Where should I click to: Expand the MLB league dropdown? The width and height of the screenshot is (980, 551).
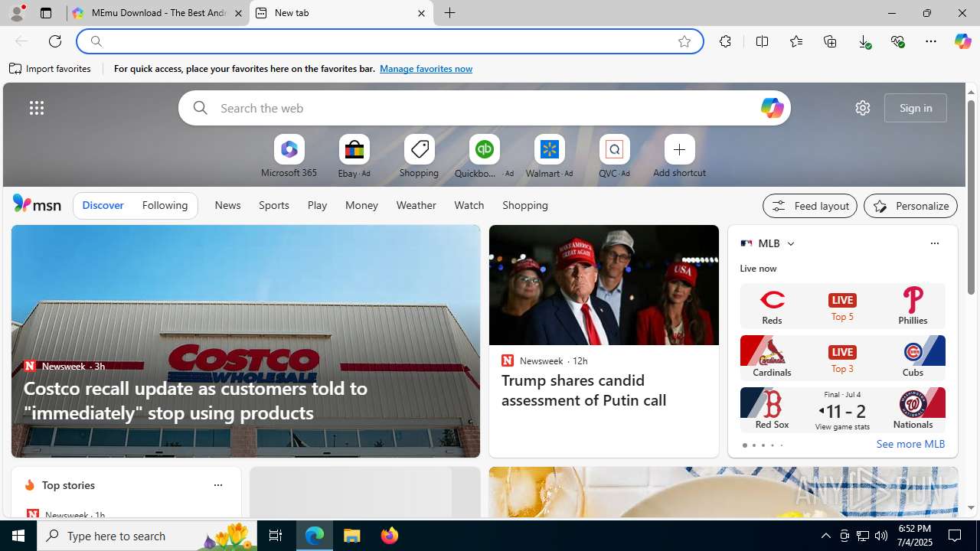coord(790,243)
